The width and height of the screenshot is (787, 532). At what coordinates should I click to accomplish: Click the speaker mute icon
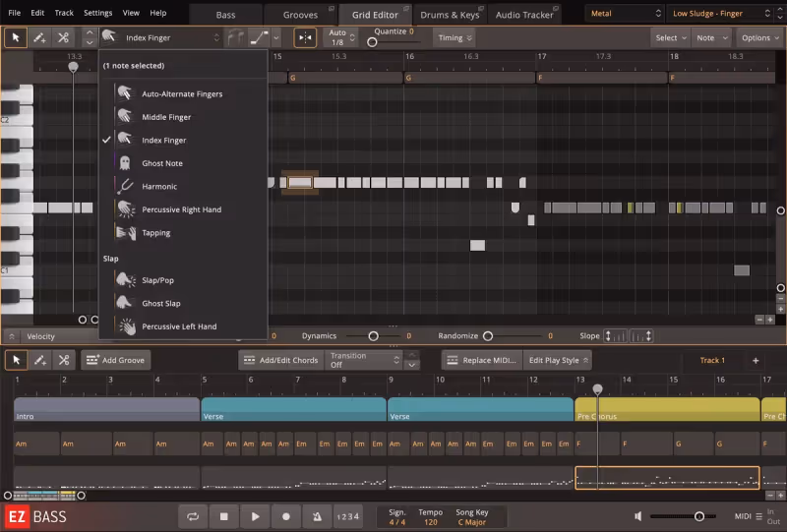click(637, 516)
